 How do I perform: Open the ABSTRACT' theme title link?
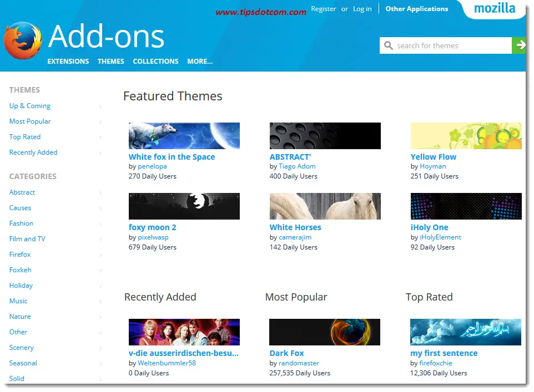(x=290, y=157)
